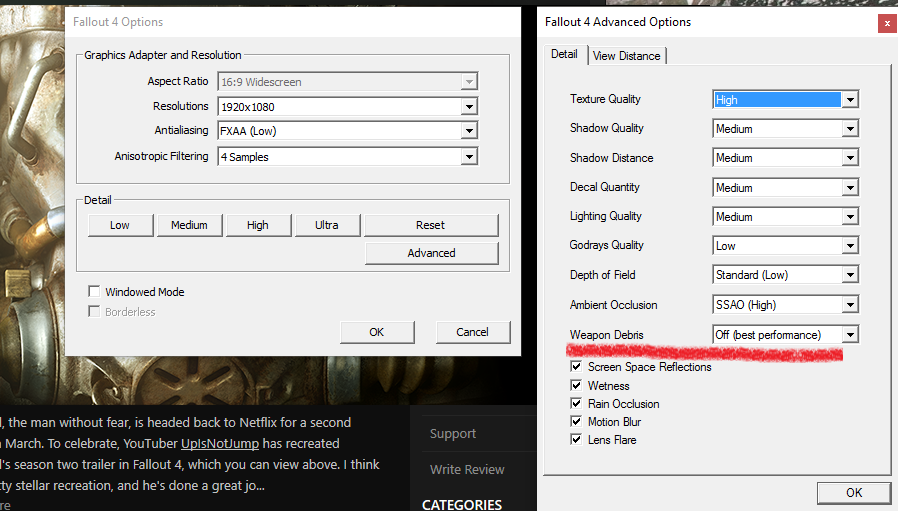Click the Graphics Adapter and Resolution heading

point(163,55)
